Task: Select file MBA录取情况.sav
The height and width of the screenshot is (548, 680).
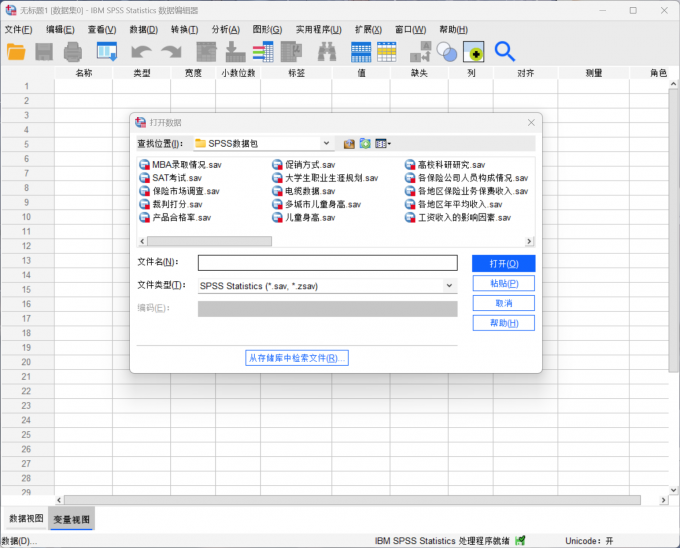Action: 180,165
